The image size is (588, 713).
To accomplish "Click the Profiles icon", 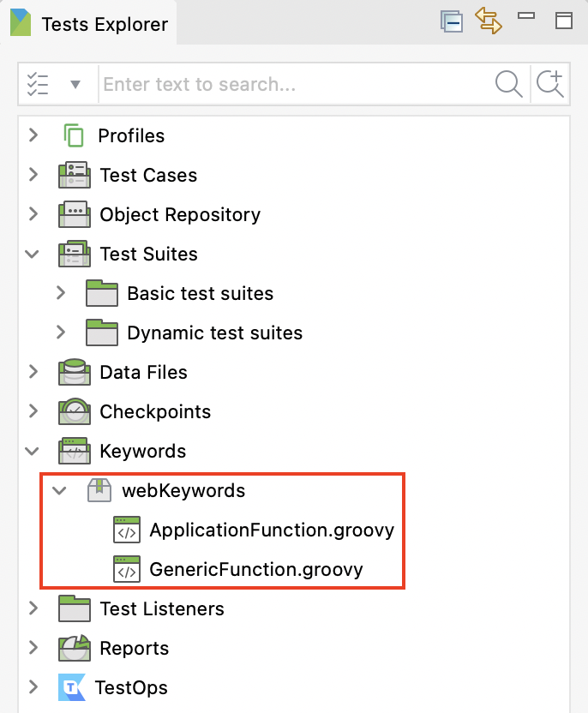I will point(74,135).
